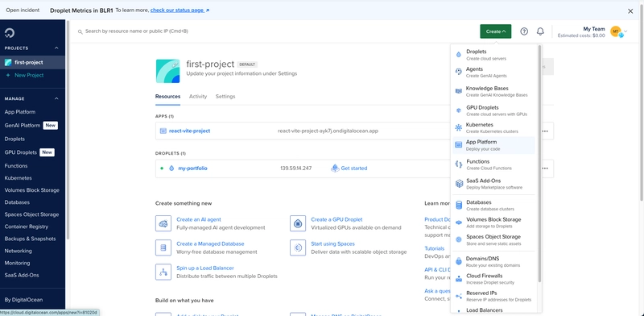Screen dimensions: 644x316
Task: Click the search magnifier icon
Action: [x=80, y=31]
